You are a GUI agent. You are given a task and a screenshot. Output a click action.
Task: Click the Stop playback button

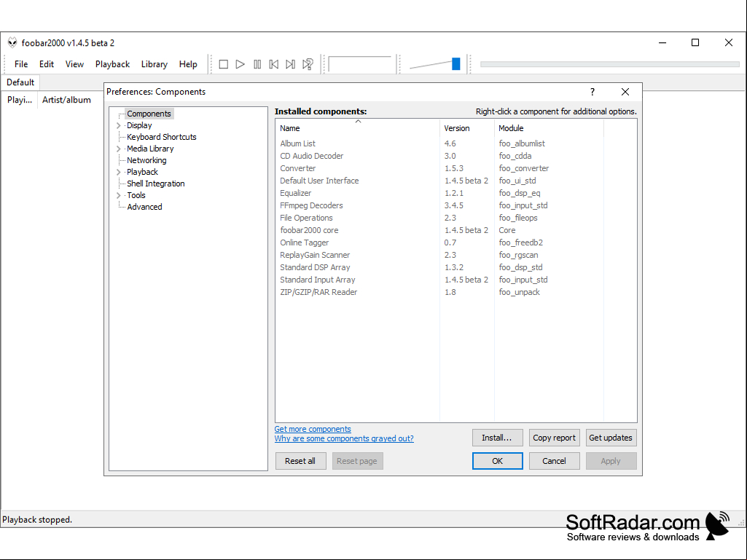click(224, 64)
